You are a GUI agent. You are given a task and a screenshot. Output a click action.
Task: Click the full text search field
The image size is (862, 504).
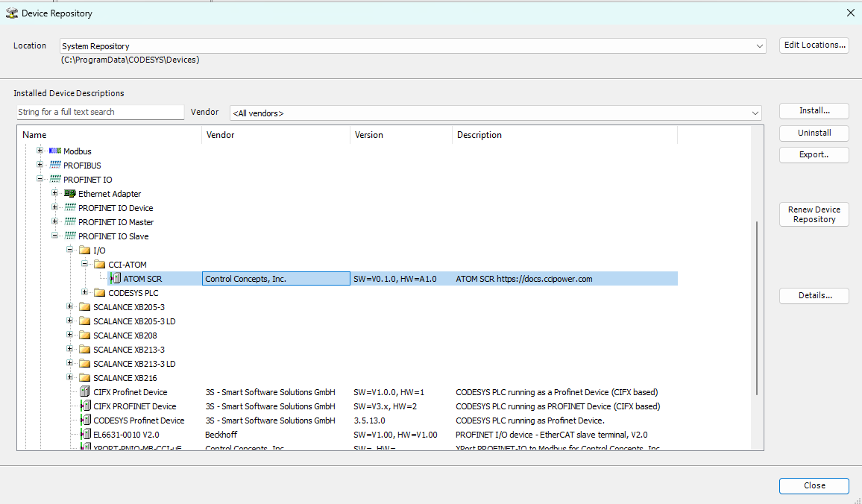point(100,112)
